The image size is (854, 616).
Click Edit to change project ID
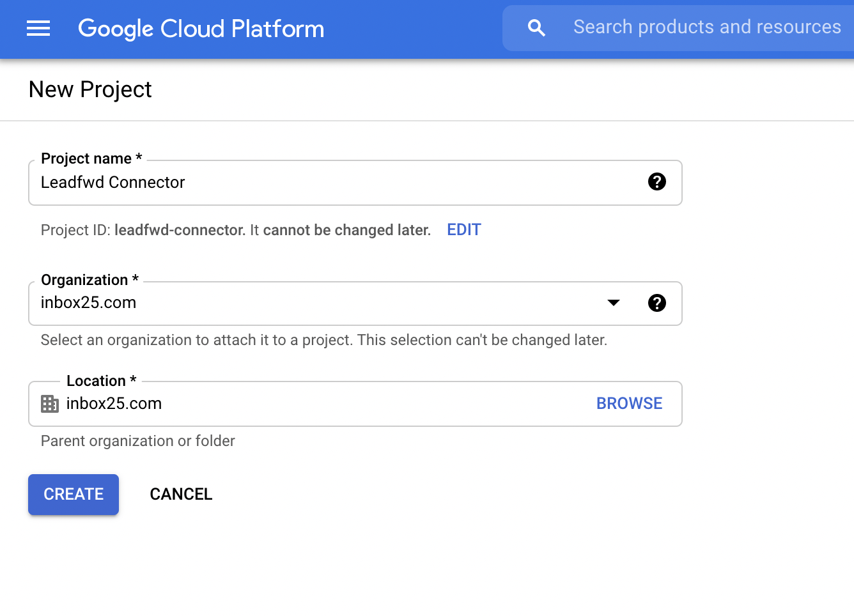(464, 229)
